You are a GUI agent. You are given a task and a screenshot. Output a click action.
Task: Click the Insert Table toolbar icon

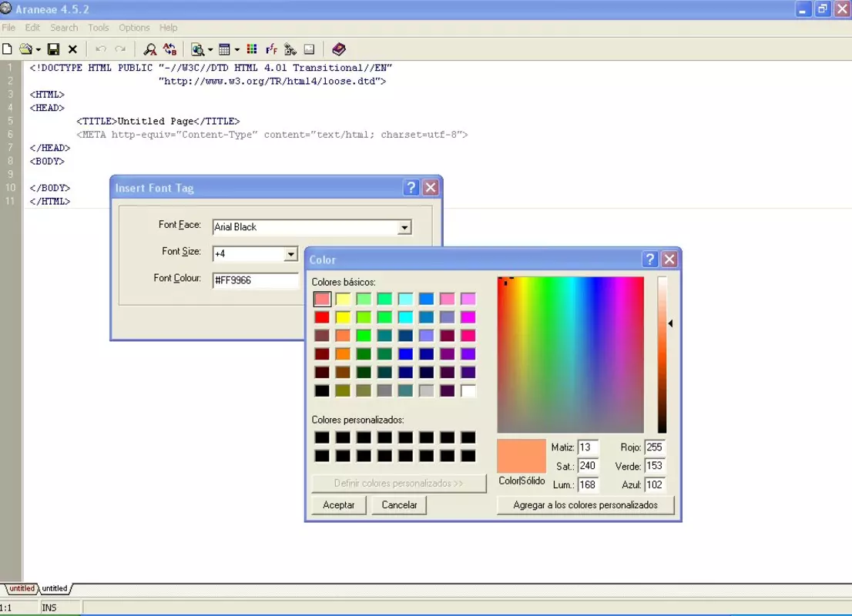pos(224,49)
